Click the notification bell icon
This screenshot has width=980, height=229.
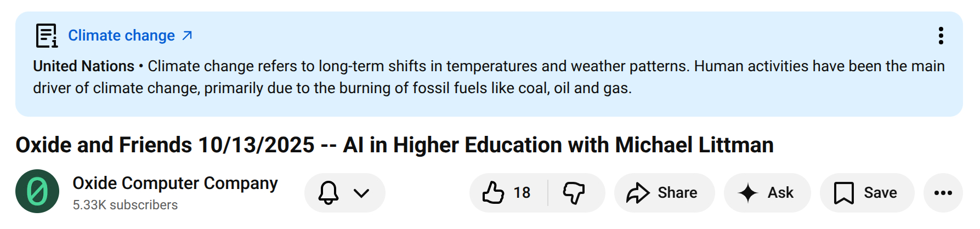(x=328, y=193)
